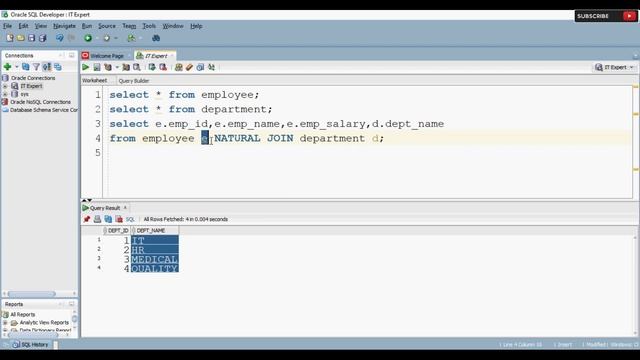The width and height of the screenshot is (640, 360).
Task: Click the Commit icon in worksheet toolbar
Action: click(152, 67)
